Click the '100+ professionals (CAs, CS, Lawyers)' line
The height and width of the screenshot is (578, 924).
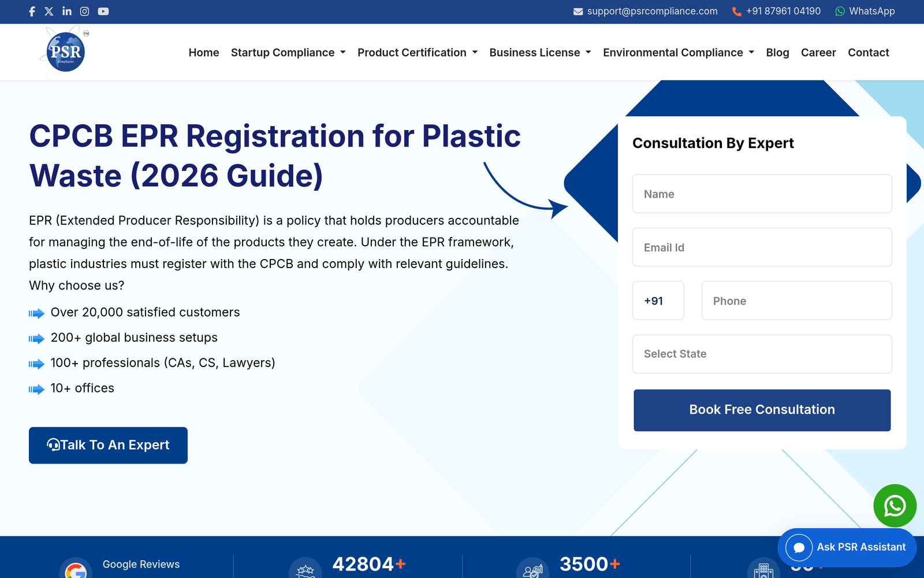[163, 363]
